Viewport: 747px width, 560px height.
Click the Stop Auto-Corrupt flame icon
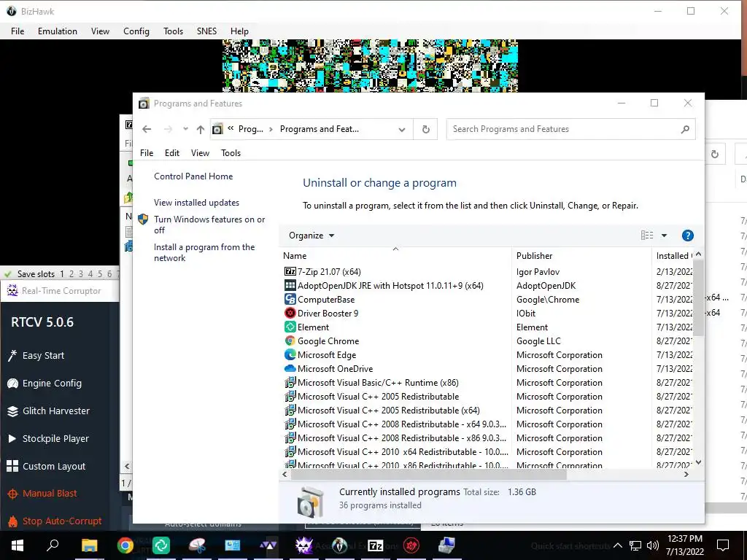click(x=12, y=521)
